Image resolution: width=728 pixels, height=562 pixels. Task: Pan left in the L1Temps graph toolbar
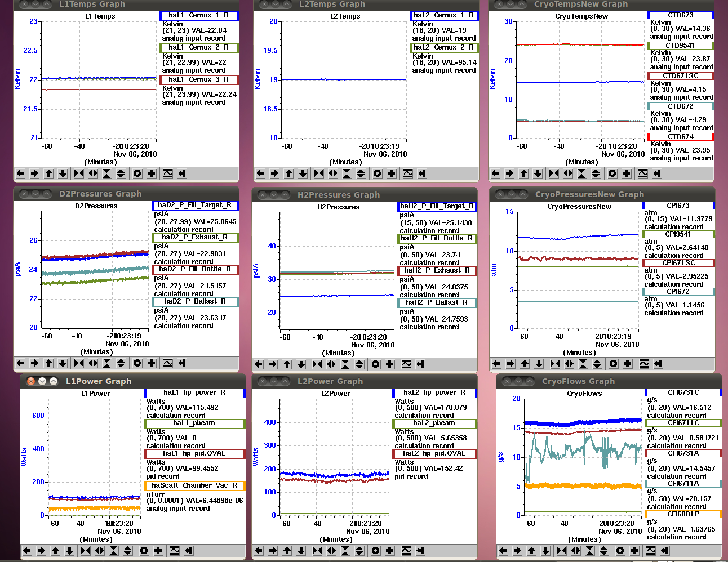click(20, 173)
